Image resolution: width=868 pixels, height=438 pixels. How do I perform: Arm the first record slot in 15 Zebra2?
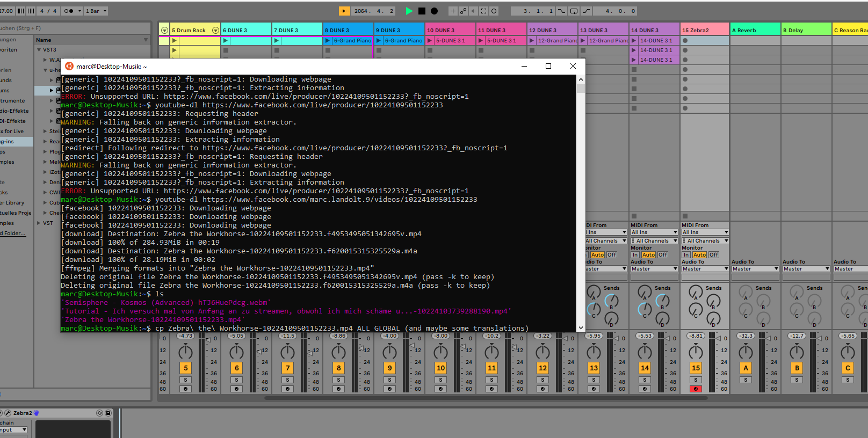pyautogui.click(x=685, y=41)
